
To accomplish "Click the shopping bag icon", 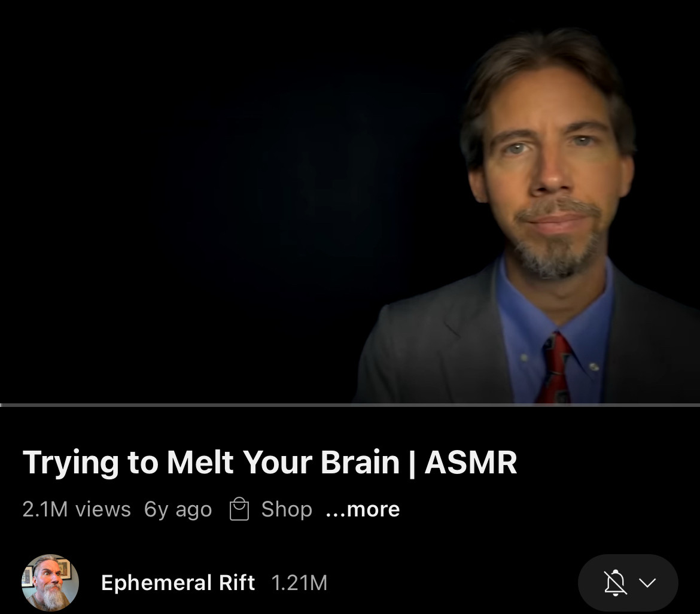I will (x=239, y=509).
